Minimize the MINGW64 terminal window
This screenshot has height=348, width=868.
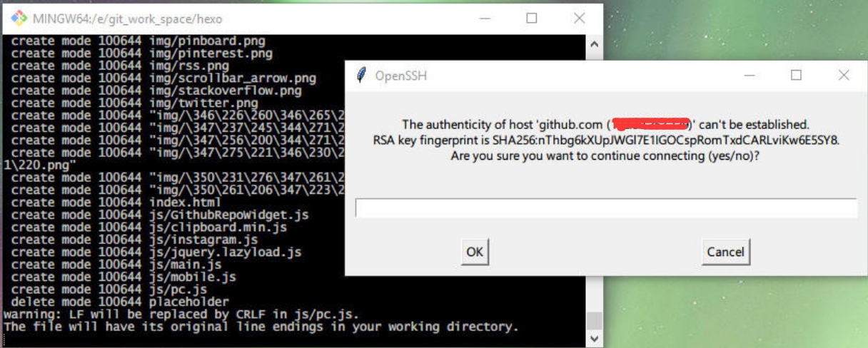[485, 19]
